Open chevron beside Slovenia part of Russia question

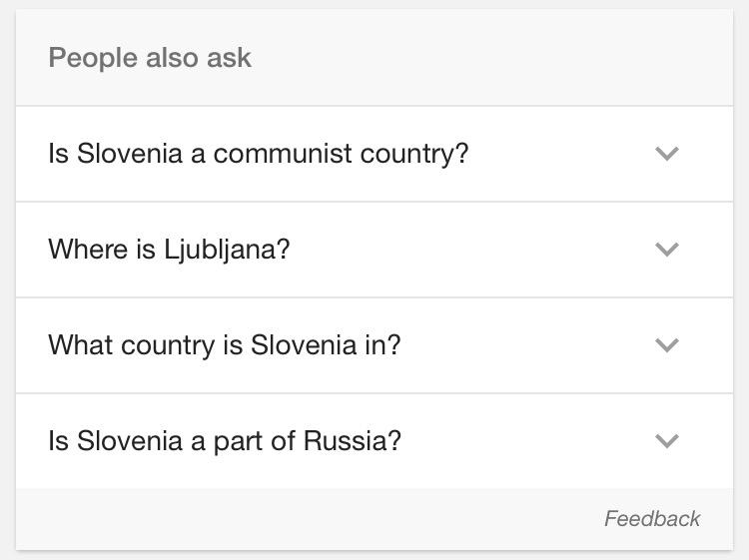pyautogui.click(x=666, y=441)
